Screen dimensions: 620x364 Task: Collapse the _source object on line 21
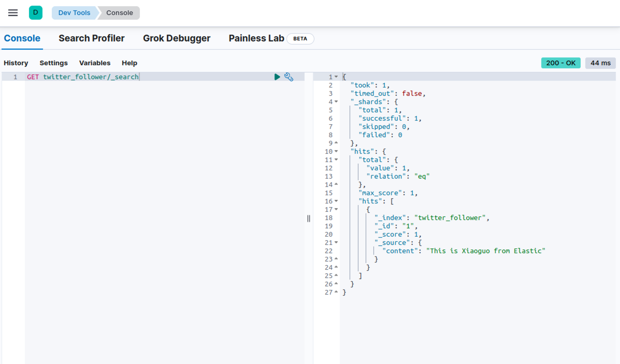336,243
